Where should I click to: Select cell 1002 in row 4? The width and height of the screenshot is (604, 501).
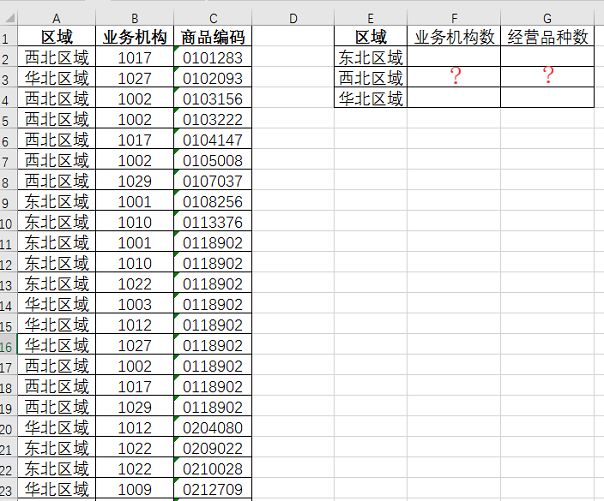134,99
